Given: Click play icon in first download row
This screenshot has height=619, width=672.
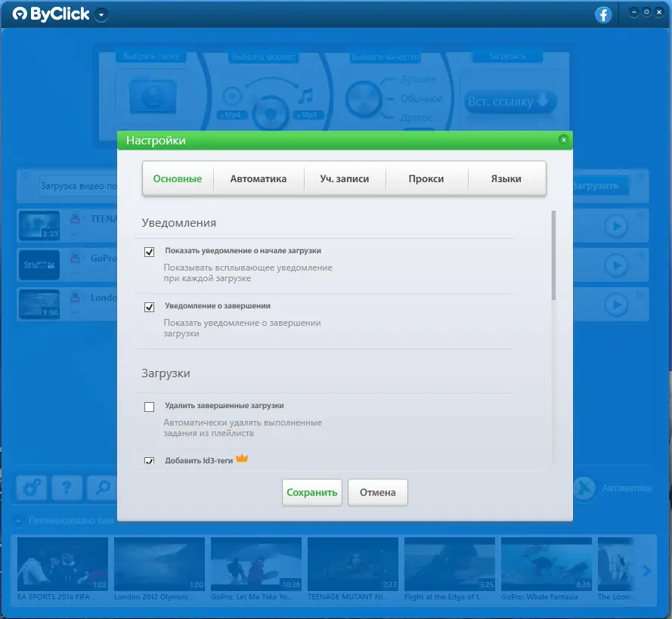Looking at the screenshot, I should tap(616, 226).
